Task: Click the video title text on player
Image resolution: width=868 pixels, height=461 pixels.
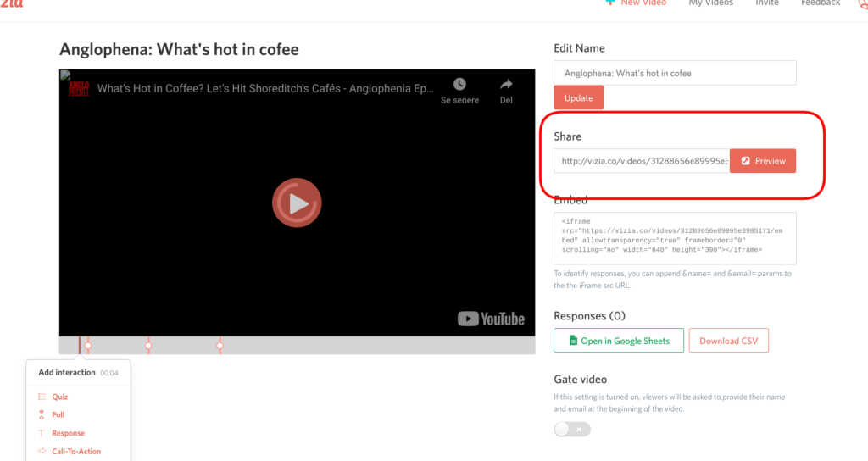Action: [265, 88]
